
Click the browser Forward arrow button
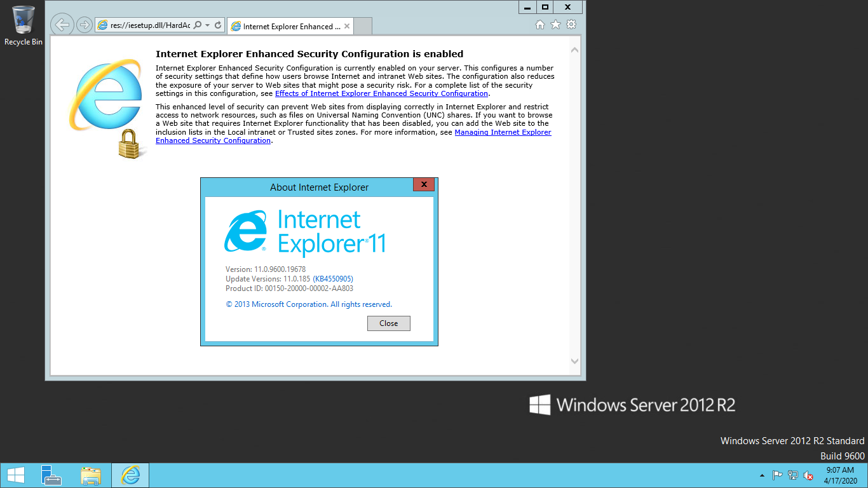tap(84, 25)
